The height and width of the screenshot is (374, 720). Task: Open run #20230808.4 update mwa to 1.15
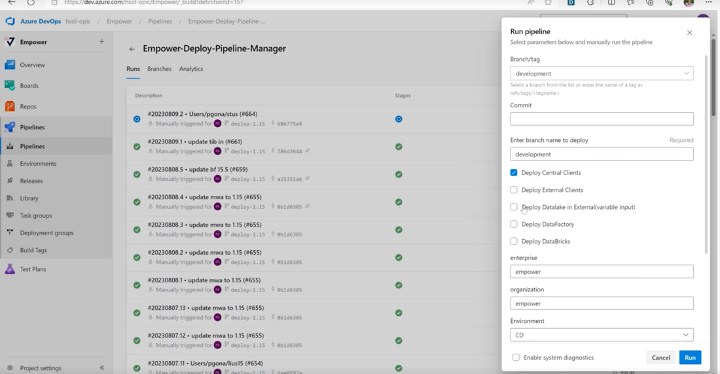(x=205, y=197)
